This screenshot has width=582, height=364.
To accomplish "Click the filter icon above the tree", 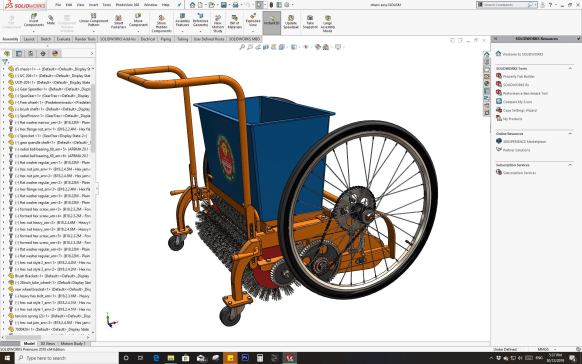I will coord(5,62).
